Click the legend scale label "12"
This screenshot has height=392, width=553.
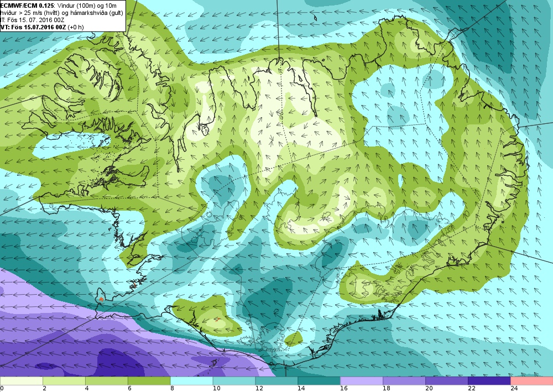click(x=259, y=389)
